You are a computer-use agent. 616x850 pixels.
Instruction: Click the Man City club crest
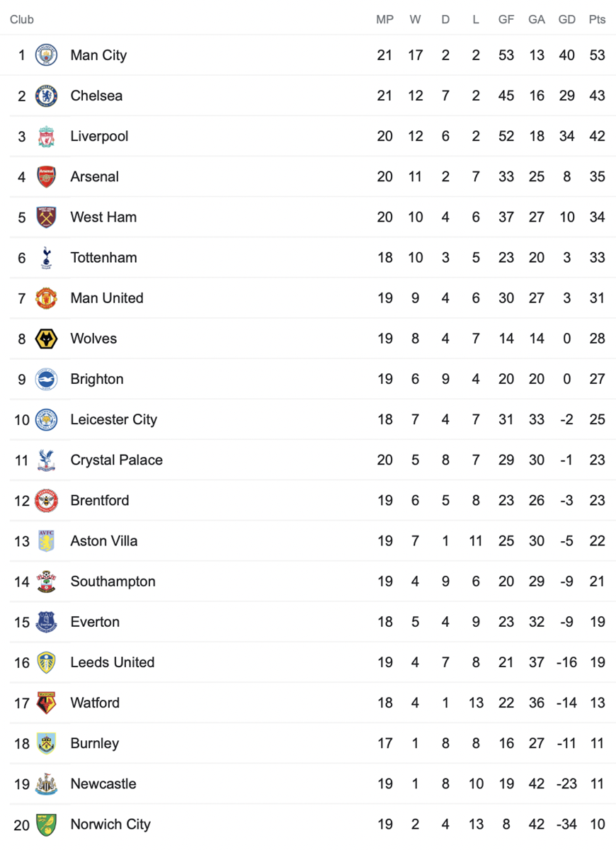[x=46, y=55]
